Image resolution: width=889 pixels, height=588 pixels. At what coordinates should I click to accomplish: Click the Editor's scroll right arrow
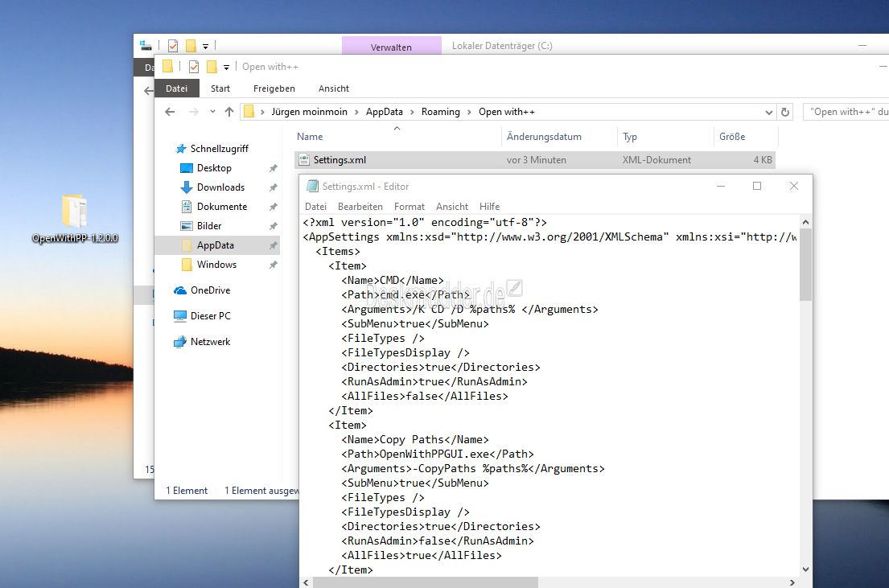(792, 582)
